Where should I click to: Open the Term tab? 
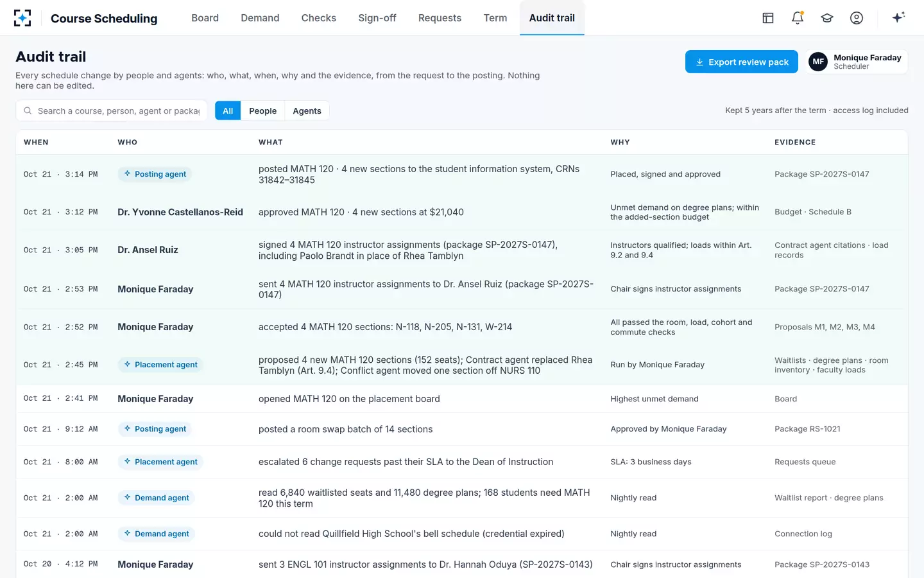(x=495, y=18)
